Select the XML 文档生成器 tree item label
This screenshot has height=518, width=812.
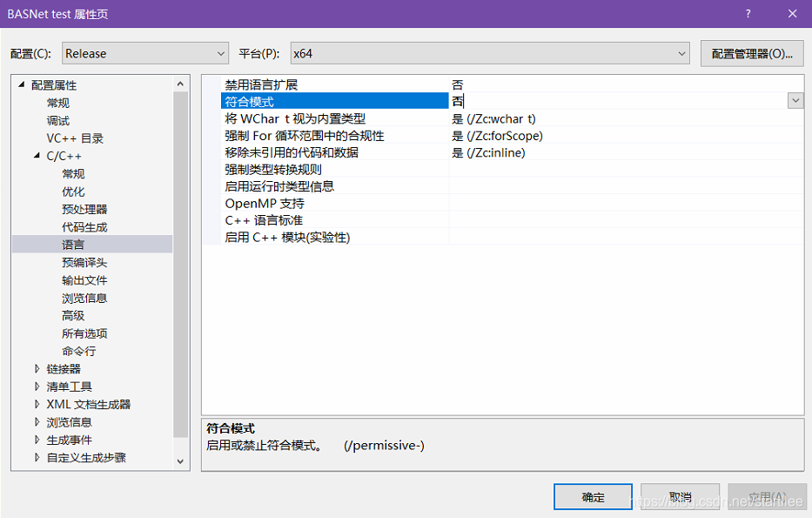[x=89, y=404]
